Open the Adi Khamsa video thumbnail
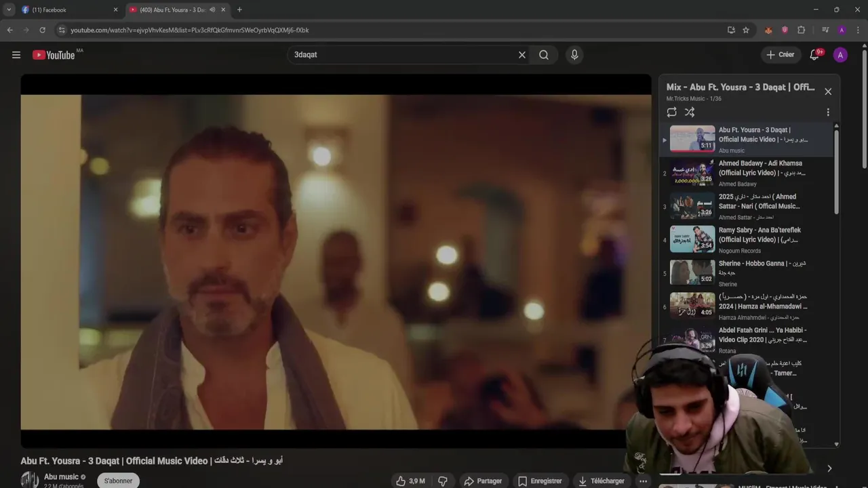The height and width of the screenshot is (488, 868). pyautogui.click(x=692, y=173)
